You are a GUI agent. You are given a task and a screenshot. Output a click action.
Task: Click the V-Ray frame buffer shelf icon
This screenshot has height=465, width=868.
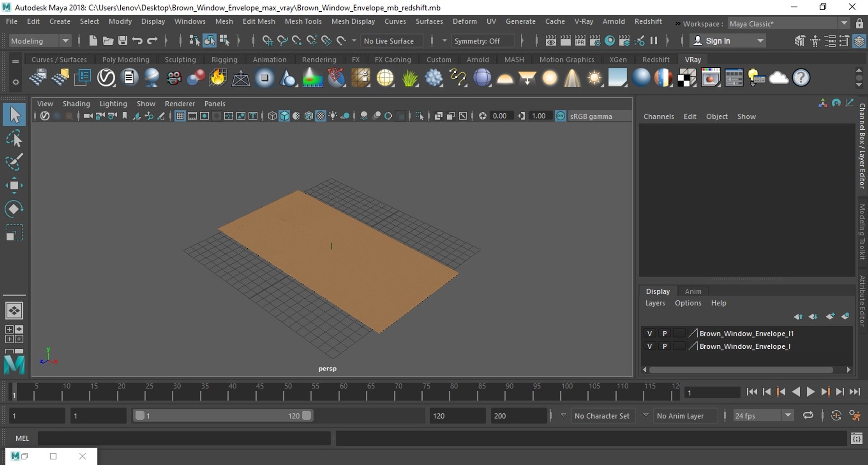(710, 78)
